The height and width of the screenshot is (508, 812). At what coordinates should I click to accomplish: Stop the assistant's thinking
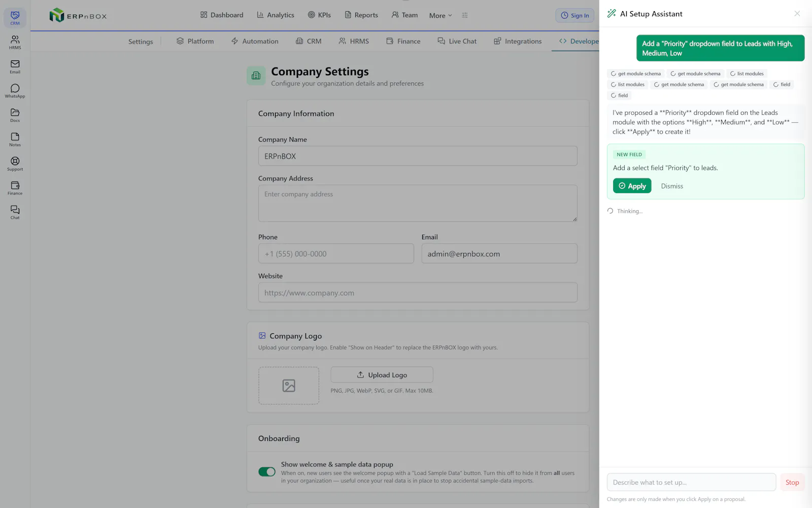(792, 482)
